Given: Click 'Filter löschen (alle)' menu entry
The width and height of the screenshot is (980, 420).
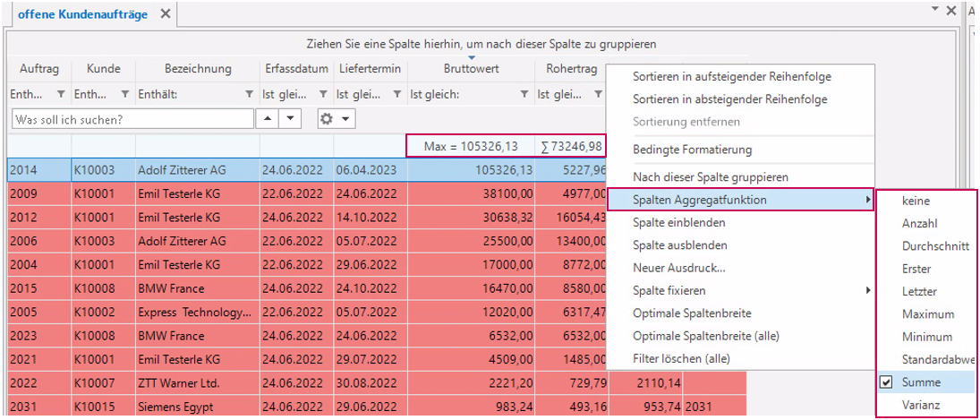Looking at the screenshot, I should pos(681,359).
